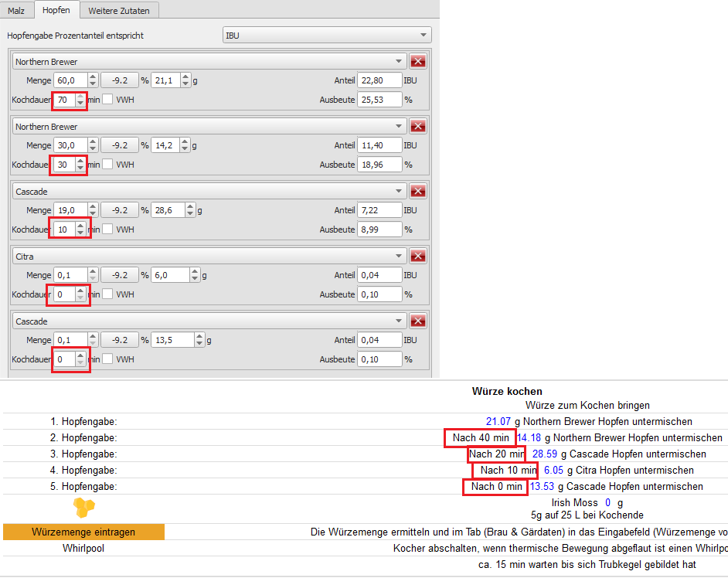The height and width of the screenshot is (578, 728).
Task: Delete the Cascade hop with 10 min Kochdauer
Action: [418, 191]
